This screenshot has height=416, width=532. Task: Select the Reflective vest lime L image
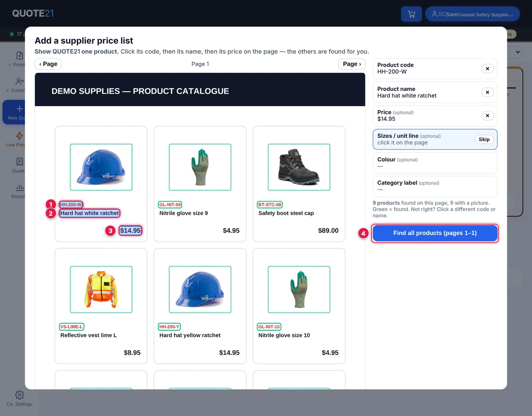point(101,289)
